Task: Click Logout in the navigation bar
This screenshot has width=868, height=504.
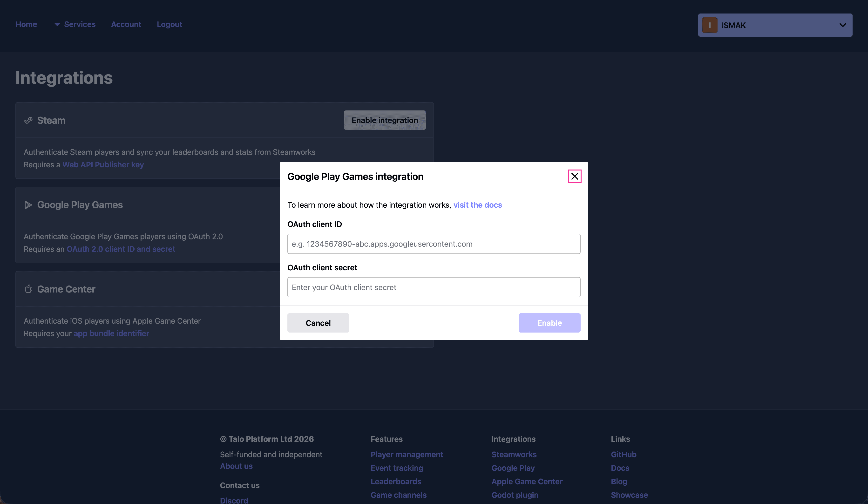Action: pyautogui.click(x=170, y=24)
